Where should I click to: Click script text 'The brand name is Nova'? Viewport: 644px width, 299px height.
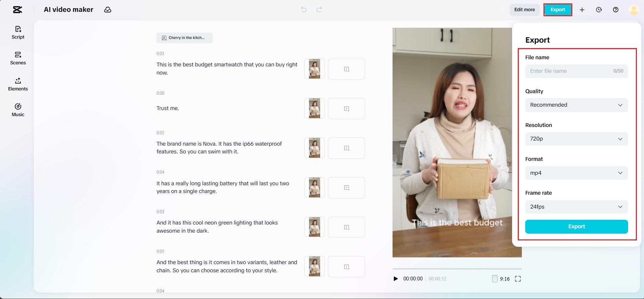point(219,148)
